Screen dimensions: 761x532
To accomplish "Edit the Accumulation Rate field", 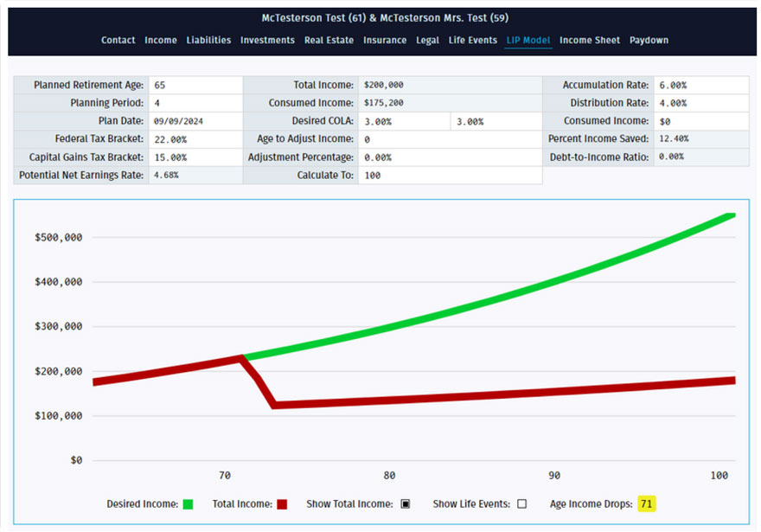I will pos(700,86).
